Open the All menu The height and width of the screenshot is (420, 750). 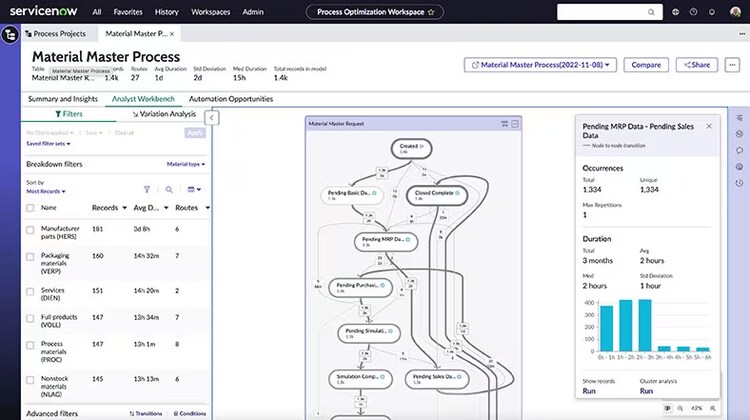click(x=97, y=12)
